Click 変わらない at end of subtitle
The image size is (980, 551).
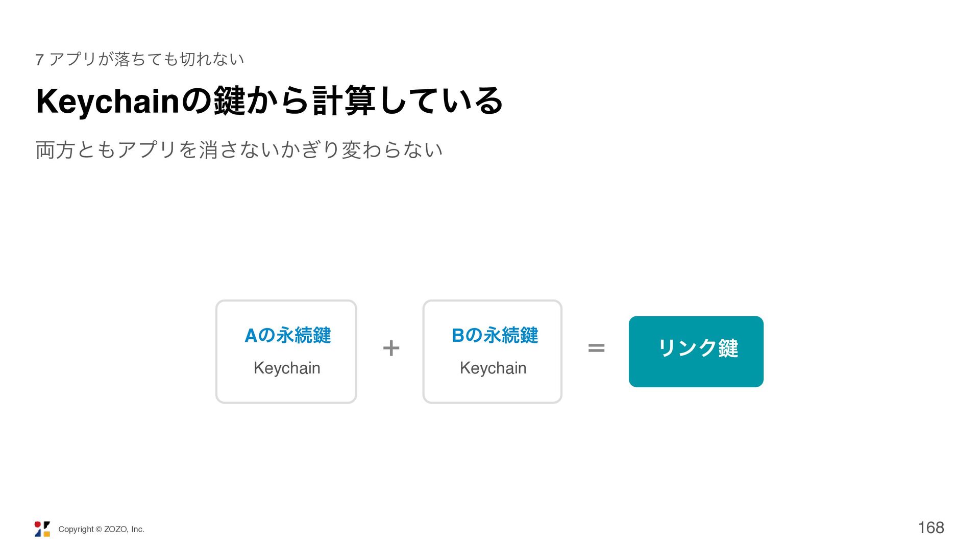(392, 150)
